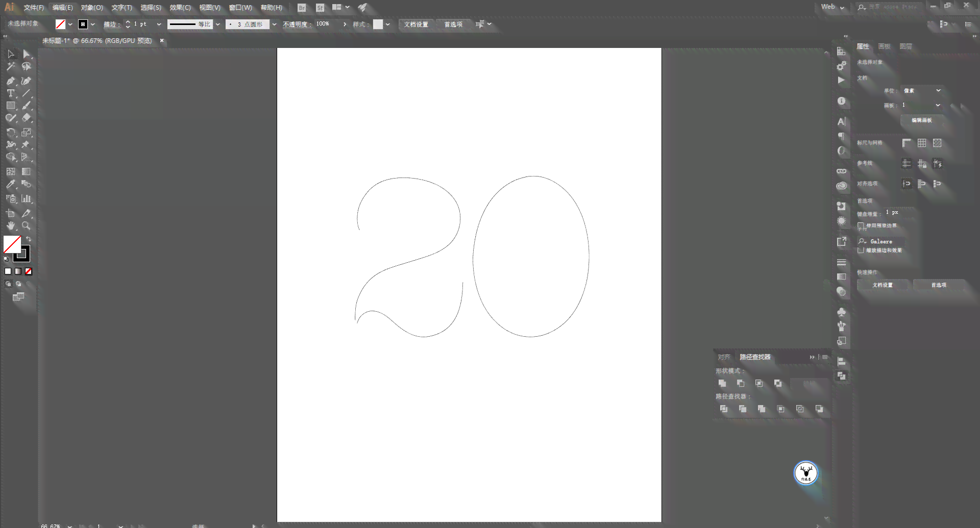Select the Line Segment tool
The width and height of the screenshot is (980, 528).
click(x=27, y=93)
